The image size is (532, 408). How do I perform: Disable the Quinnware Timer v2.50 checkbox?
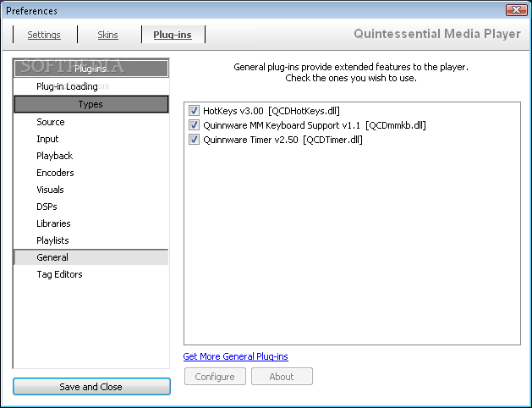pos(194,140)
